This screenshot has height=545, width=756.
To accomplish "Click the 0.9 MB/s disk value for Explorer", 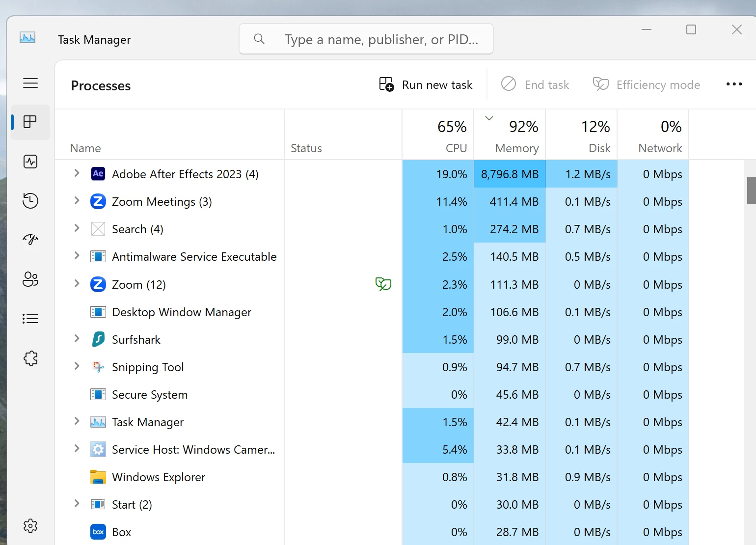I will tap(588, 477).
